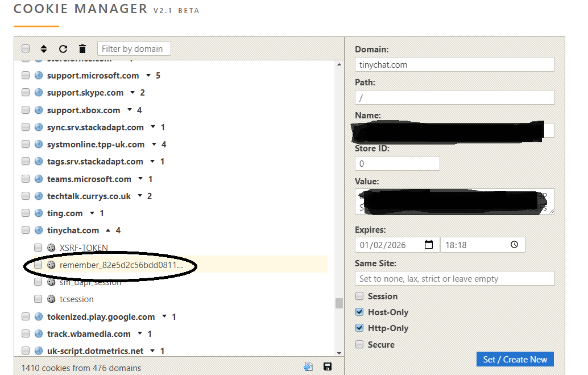Check the support.microsoft.com domain checkbox
Screen dimensions: 588x375
[26, 75]
